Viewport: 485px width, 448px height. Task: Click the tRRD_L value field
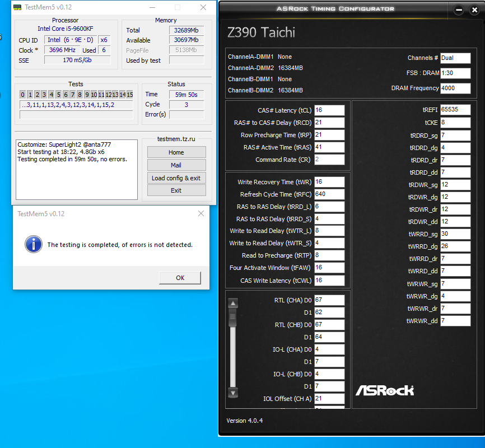329,207
